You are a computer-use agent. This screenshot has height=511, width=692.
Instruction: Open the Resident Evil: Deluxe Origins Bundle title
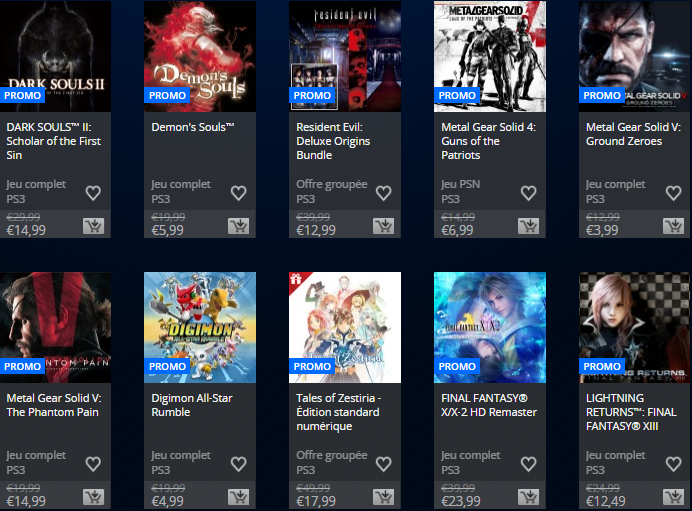click(x=333, y=141)
